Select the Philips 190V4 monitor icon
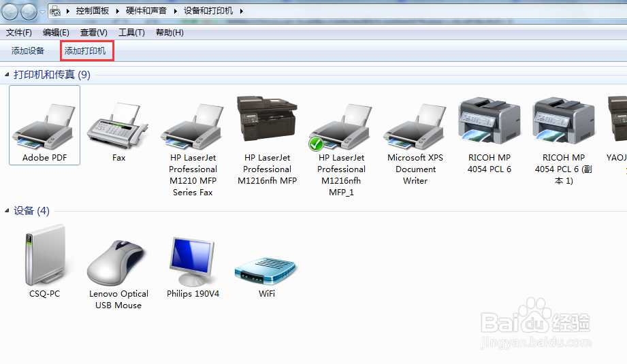627x364 pixels. pos(193,262)
